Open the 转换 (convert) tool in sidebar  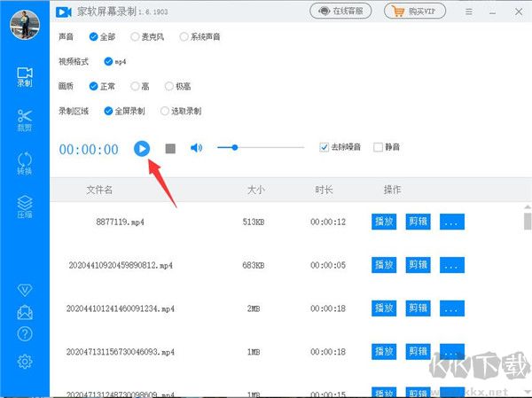pos(25,165)
